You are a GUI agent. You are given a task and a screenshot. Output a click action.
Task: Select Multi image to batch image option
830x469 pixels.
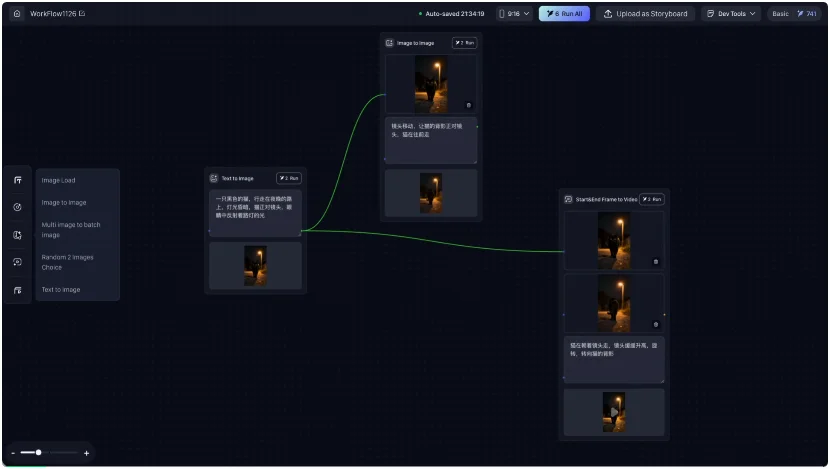[70, 230]
